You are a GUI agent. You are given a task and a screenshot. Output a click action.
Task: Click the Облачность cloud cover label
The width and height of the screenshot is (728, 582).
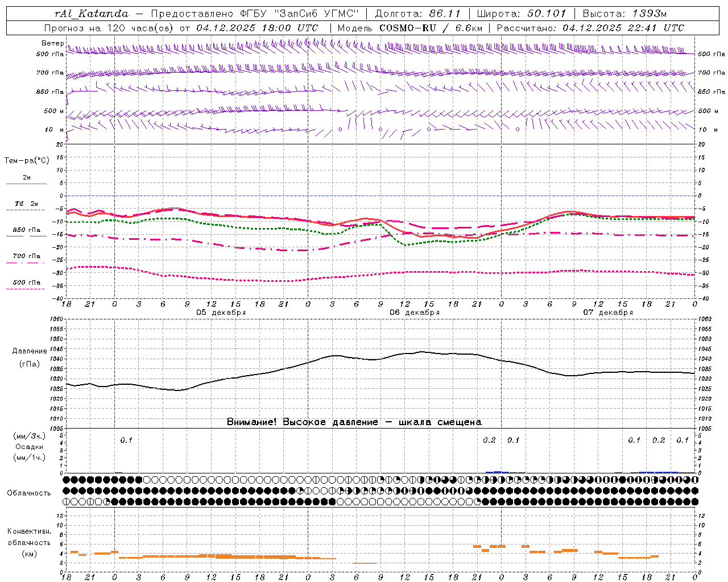click(29, 493)
